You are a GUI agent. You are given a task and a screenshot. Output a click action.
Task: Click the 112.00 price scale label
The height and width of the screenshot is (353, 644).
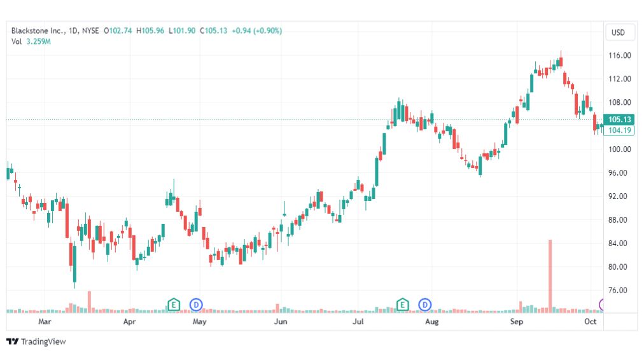[619, 79]
